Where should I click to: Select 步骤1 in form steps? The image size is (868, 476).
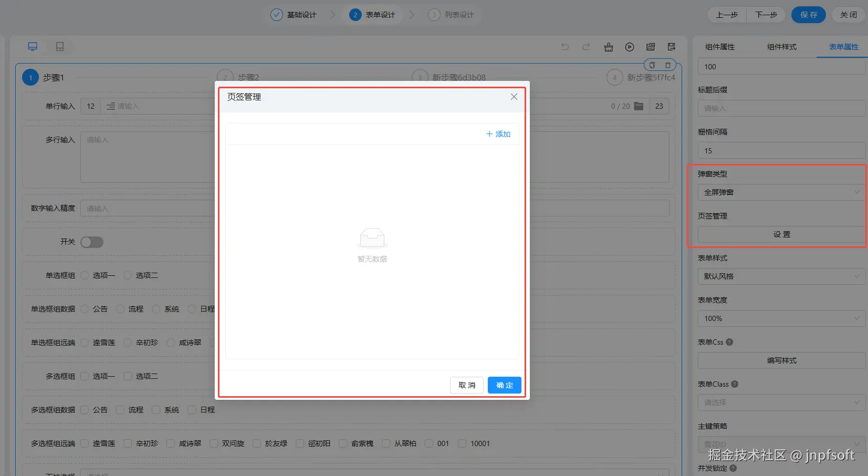43,78
